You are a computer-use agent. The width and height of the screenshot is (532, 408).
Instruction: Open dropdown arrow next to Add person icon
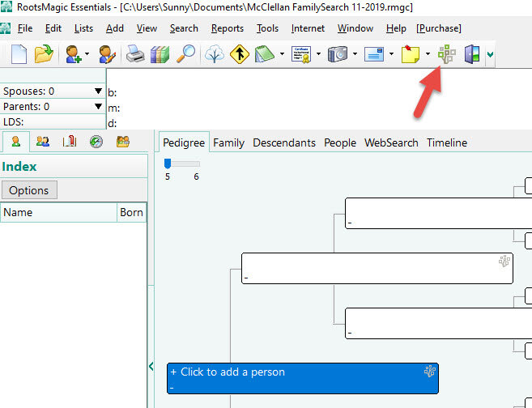[87, 54]
